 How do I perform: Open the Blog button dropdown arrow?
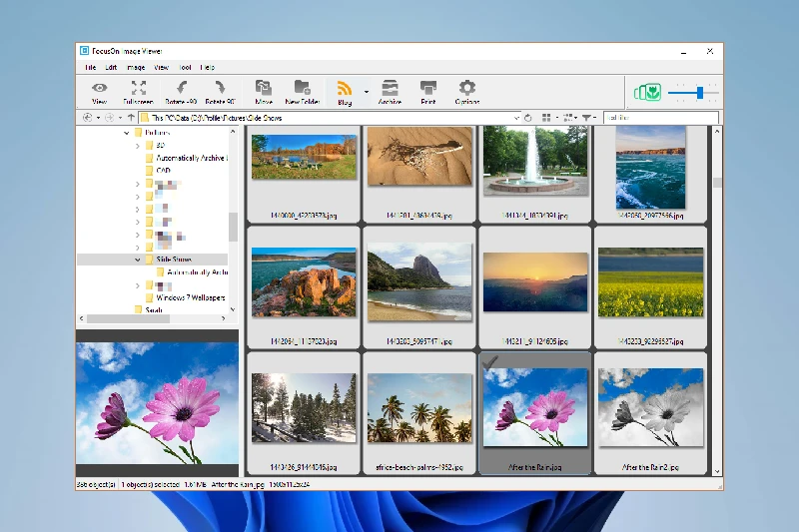pyautogui.click(x=367, y=92)
